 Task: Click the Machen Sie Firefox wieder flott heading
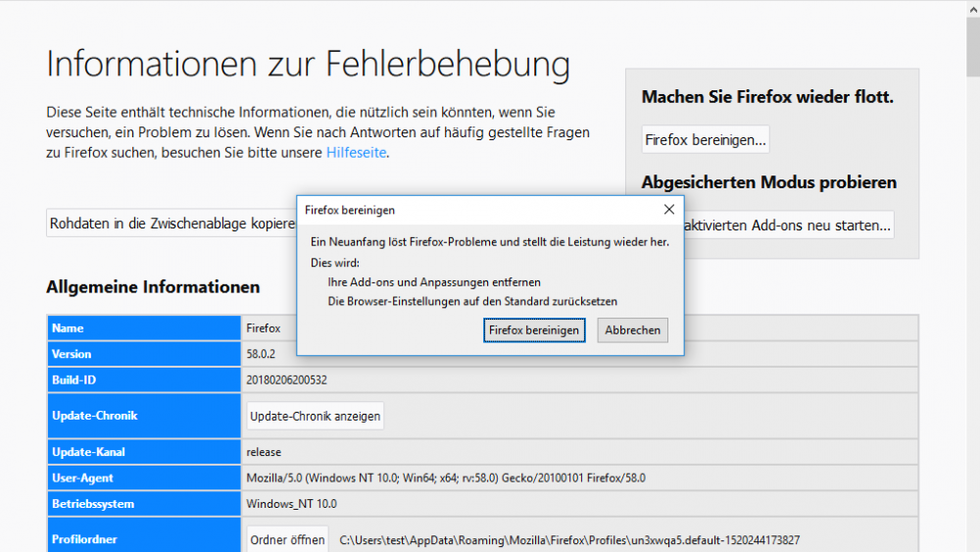[766, 97]
